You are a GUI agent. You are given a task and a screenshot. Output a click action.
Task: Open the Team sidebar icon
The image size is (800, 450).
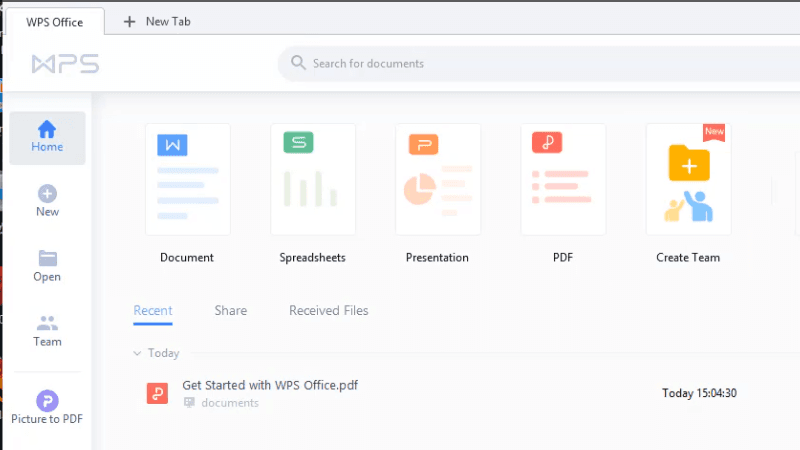click(47, 324)
